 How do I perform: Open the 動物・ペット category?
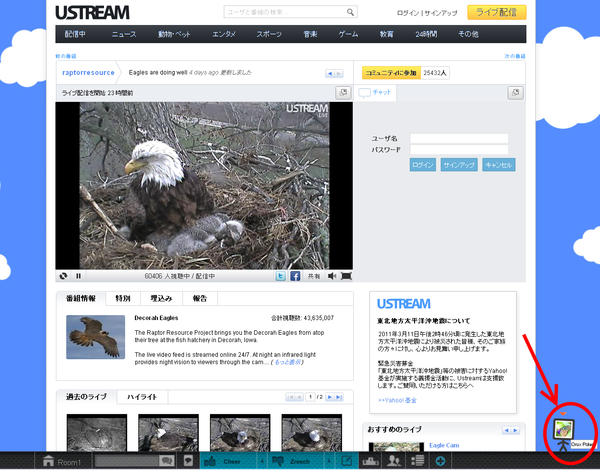coord(174,34)
